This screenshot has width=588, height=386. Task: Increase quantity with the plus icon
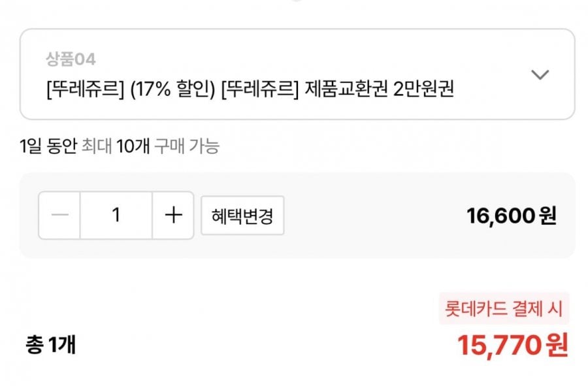pyautogui.click(x=173, y=216)
